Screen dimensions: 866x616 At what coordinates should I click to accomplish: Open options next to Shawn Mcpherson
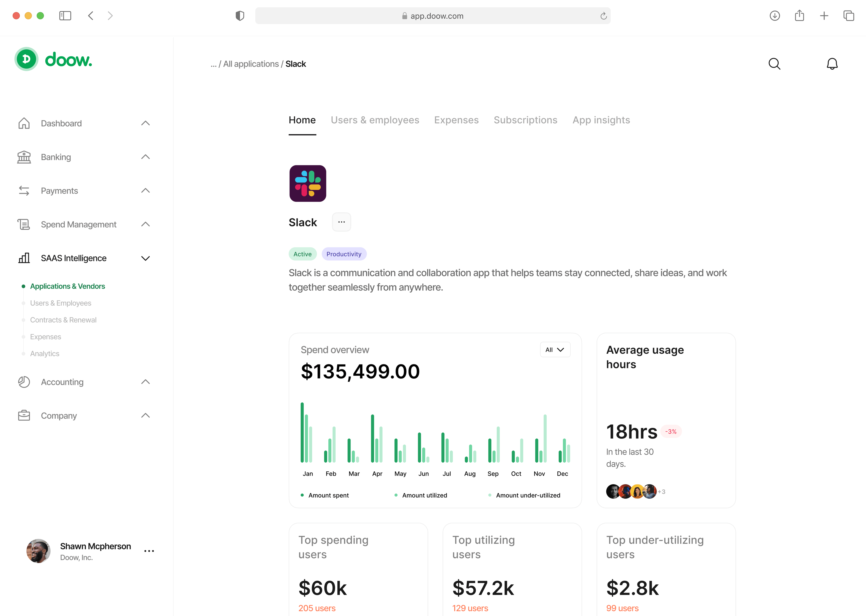pyautogui.click(x=149, y=551)
